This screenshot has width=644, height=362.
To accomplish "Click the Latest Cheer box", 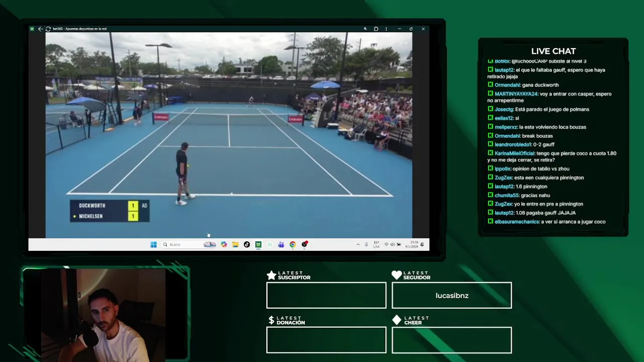I will (452, 340).
